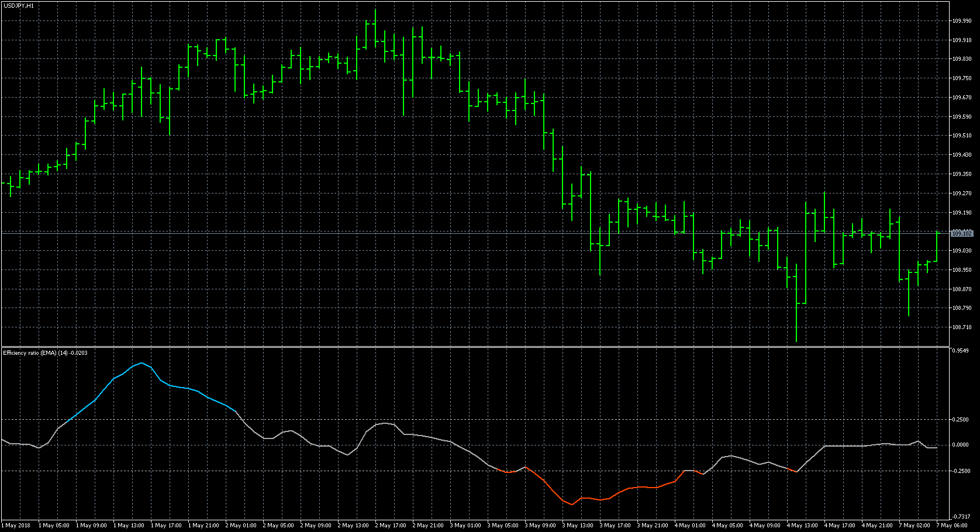This screenshot has height=532, width=980.
Task: Select the 4 May 21:00 time label
Action: click(x=878, y=526)
